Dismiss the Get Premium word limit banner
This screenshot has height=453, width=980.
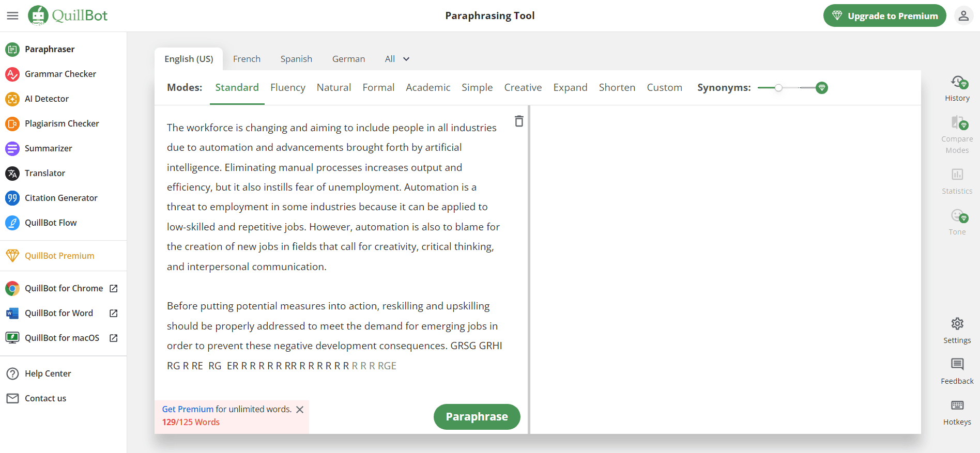[300, 410]
